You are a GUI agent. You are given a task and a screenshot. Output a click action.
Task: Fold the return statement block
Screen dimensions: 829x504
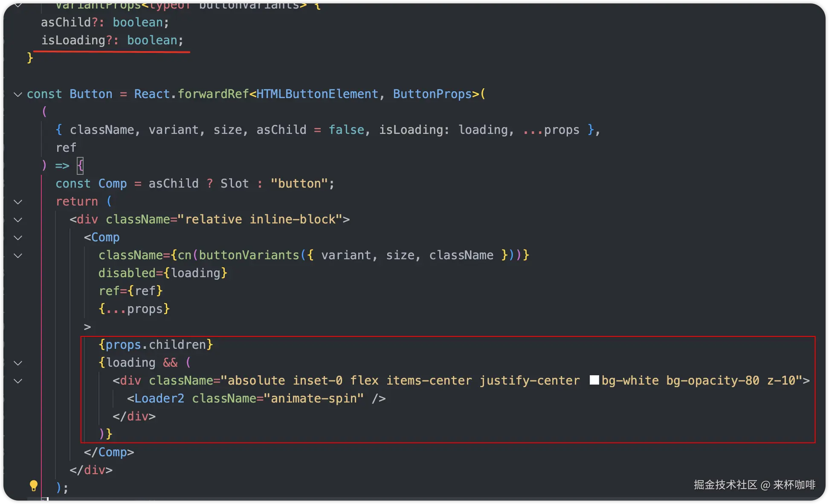click(18, 202)
